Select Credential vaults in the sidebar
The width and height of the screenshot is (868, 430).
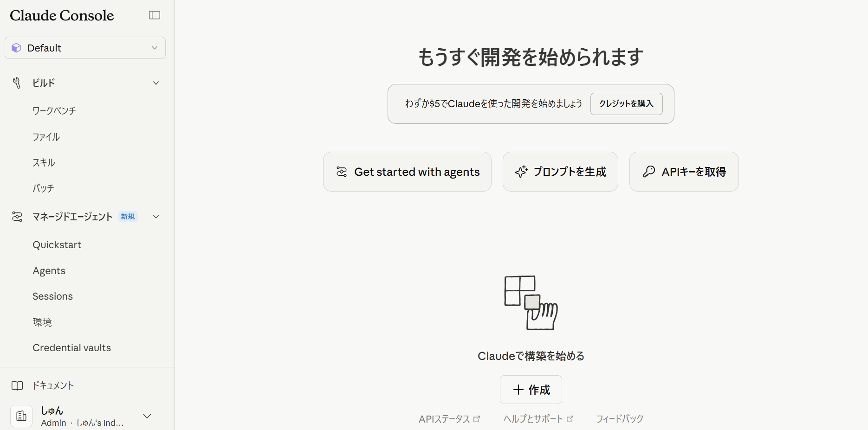click(71, 348)
